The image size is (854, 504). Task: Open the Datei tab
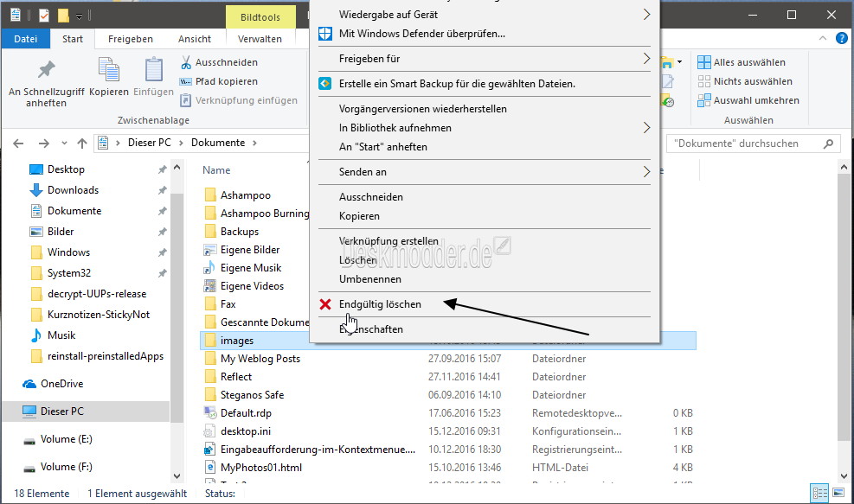26,39
